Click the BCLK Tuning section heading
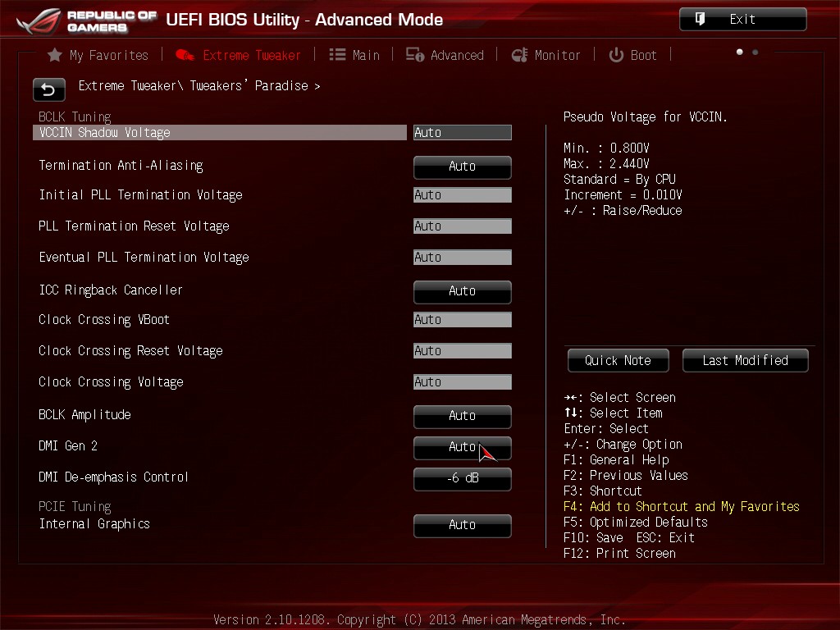Image resolution: width=840 pixels, height=630 pixels. [75, 116]
